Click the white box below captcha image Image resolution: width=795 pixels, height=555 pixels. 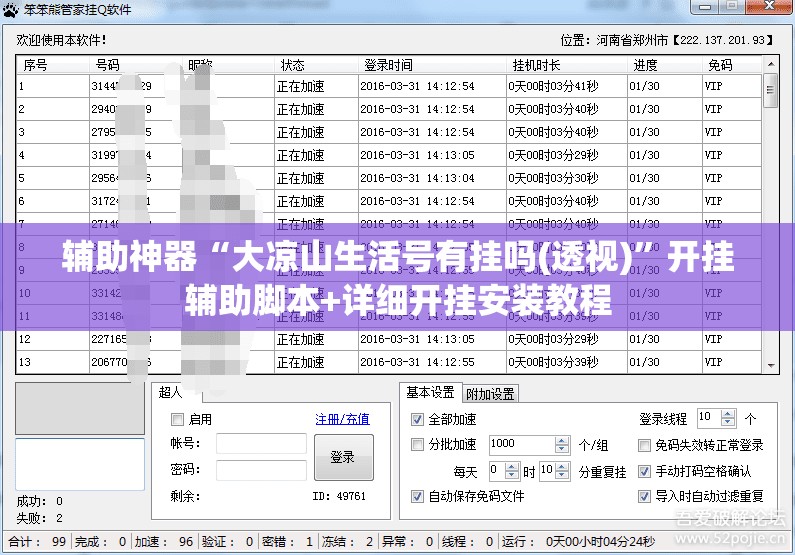[x=80, y=464]
